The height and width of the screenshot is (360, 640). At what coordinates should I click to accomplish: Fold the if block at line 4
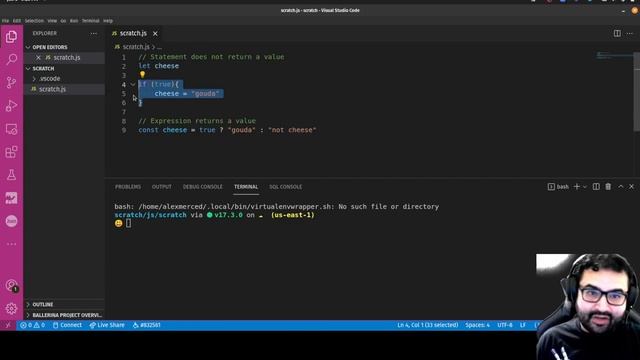pos(133,84)
